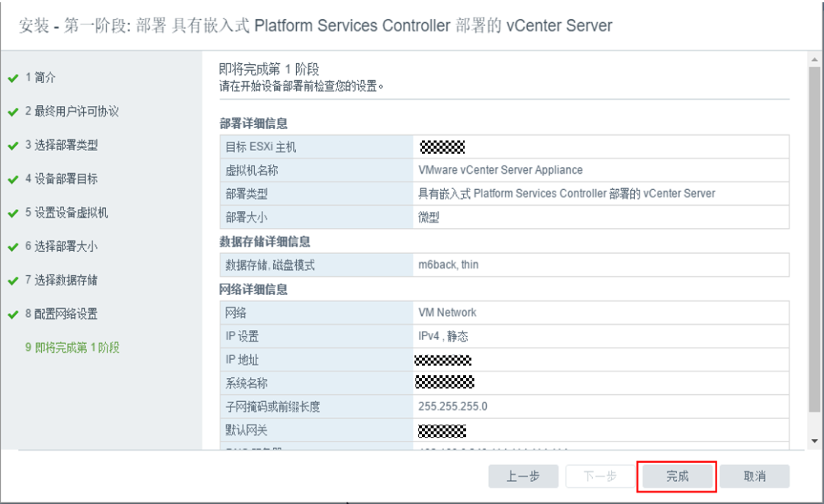Image resolution: width=824 pixels, height=504 pixels.
Task: Click the 目标 ESXi 主机 label
Action: tap(261, 147)
